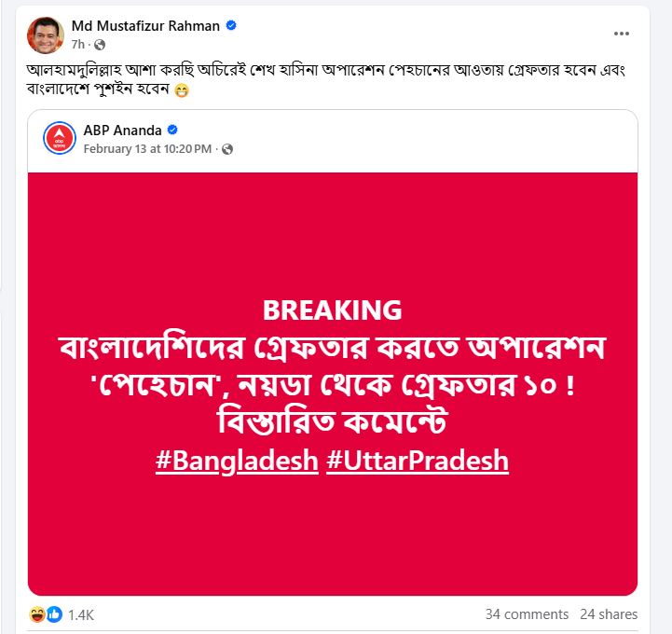
Task: Open the three-dot post options menu
Action: (622, 34)
